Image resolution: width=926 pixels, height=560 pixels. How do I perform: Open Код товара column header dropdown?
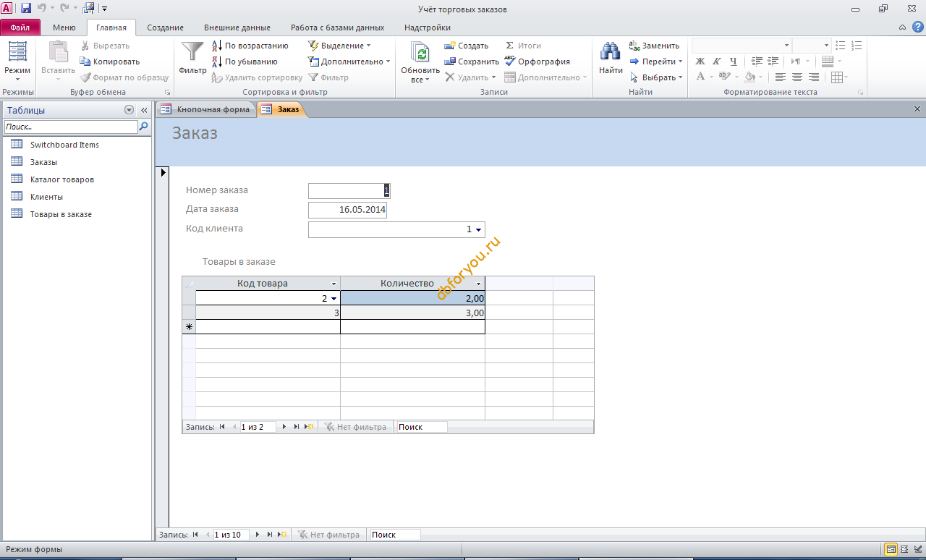click(334, 284)
